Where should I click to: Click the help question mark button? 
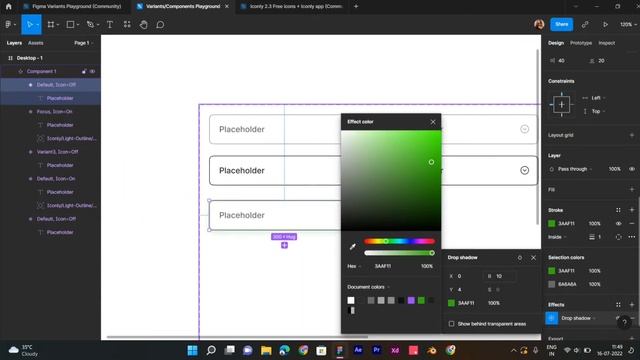coord(624,323)
